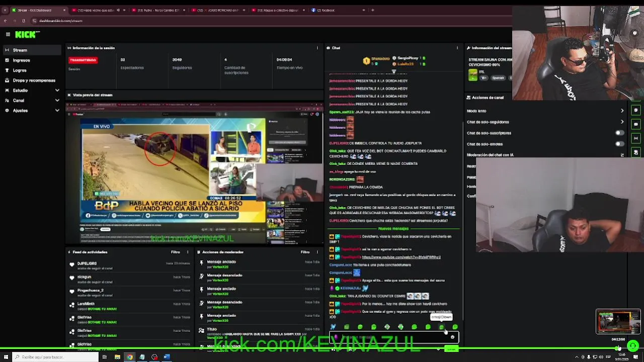Viewport: 644px width, 362px height.
Task: Open Filtro in Acciones de moderador
Action: [305, 252]
